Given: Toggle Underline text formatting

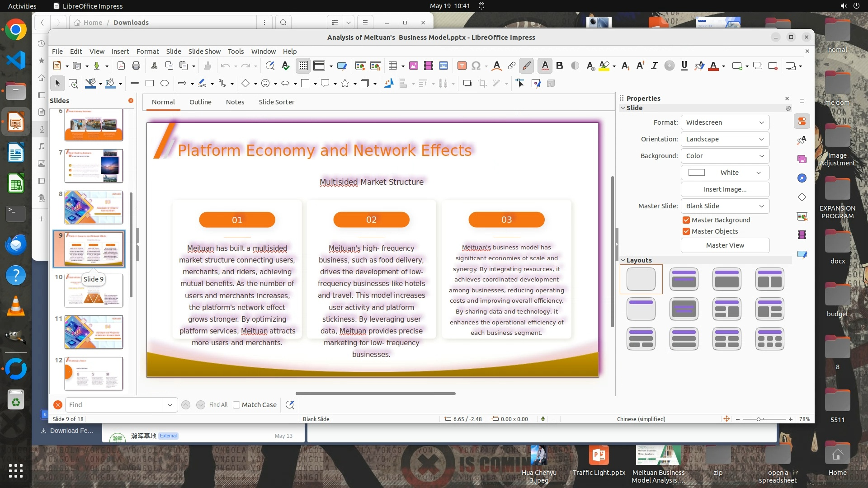Looking at the screenshot, I should [x=684, y=66].
